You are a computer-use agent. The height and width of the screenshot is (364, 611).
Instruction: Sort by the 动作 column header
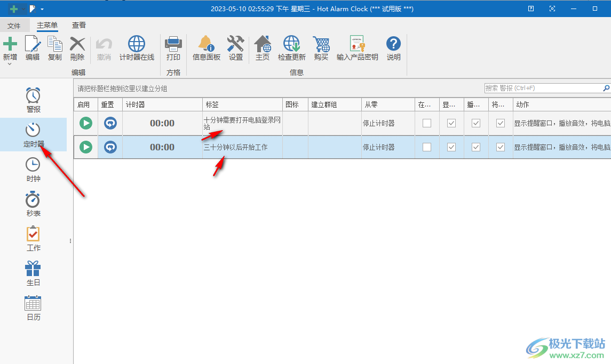click(x=562, y=104)
